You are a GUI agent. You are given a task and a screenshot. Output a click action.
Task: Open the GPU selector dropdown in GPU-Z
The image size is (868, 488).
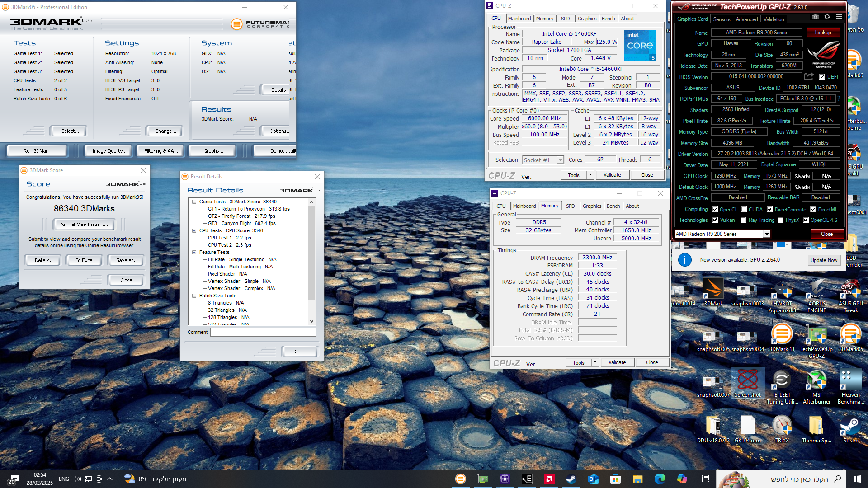[x=766, y=234]
